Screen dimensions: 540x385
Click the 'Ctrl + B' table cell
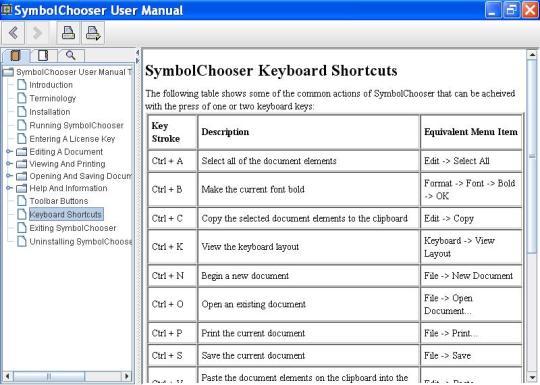173,189
